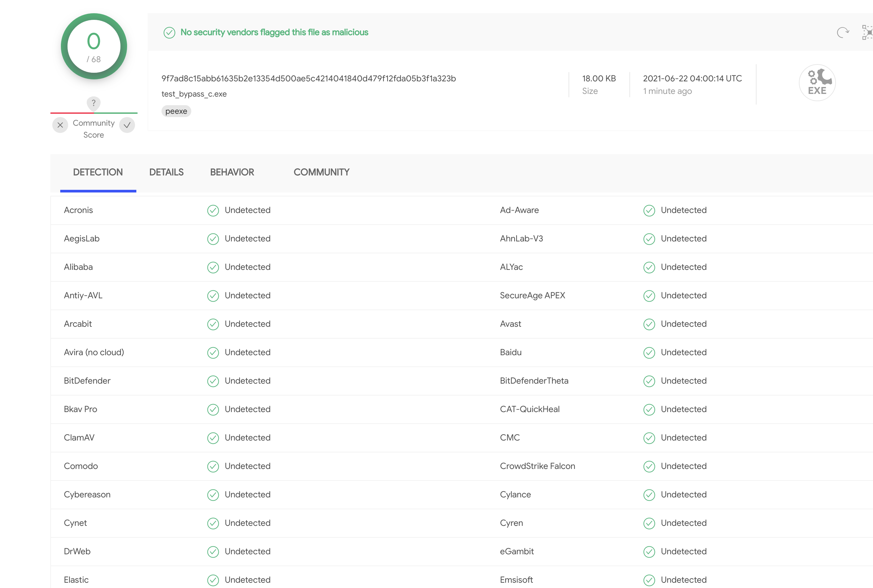Click the CrowdStrike Falcon vendor name
The image size is (873, 588).
[x=537, y=466]
